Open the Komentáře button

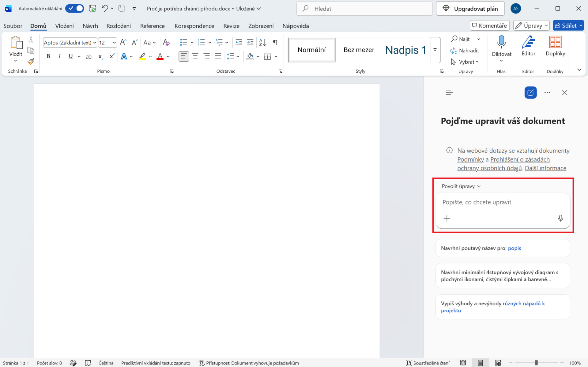pos(490,25)
